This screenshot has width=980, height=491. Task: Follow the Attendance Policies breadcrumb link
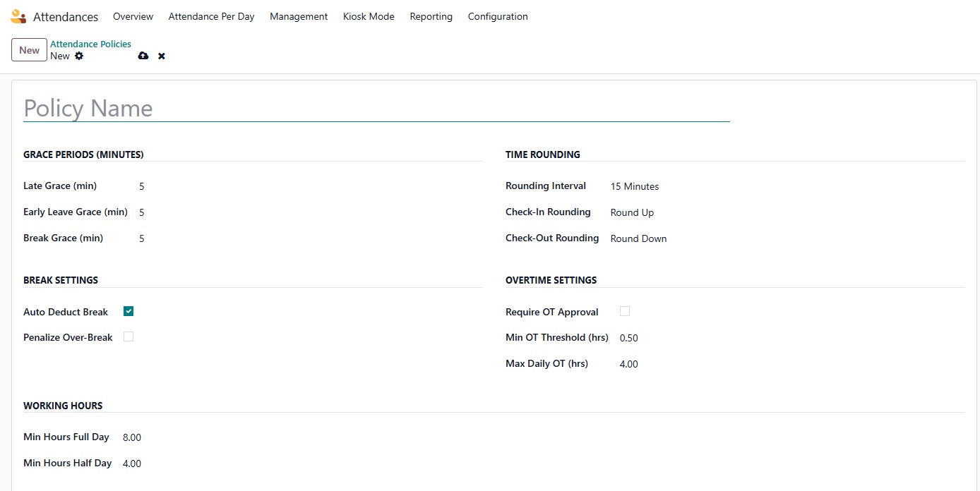[x=90, y=44]
